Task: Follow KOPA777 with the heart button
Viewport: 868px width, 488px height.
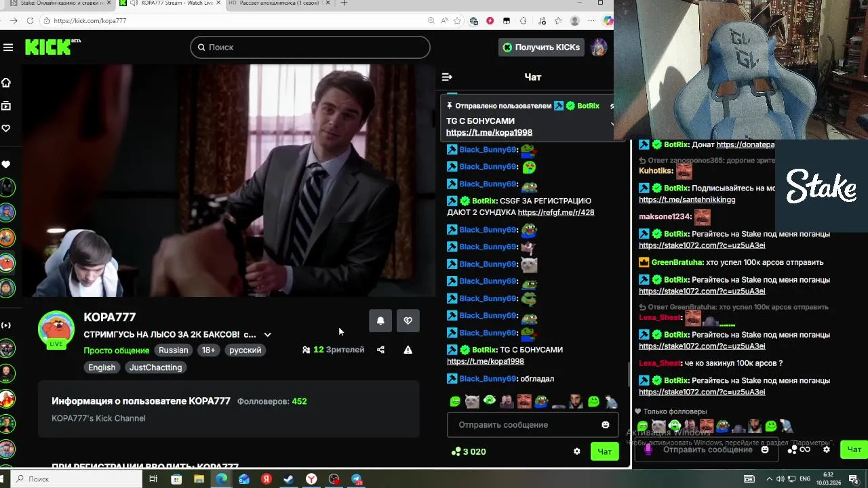Action: point(408,321)
